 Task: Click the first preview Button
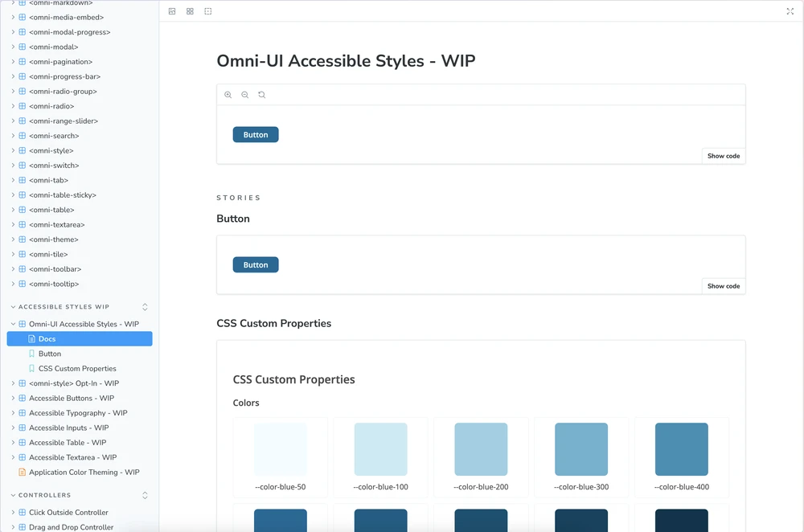[256, 135]
